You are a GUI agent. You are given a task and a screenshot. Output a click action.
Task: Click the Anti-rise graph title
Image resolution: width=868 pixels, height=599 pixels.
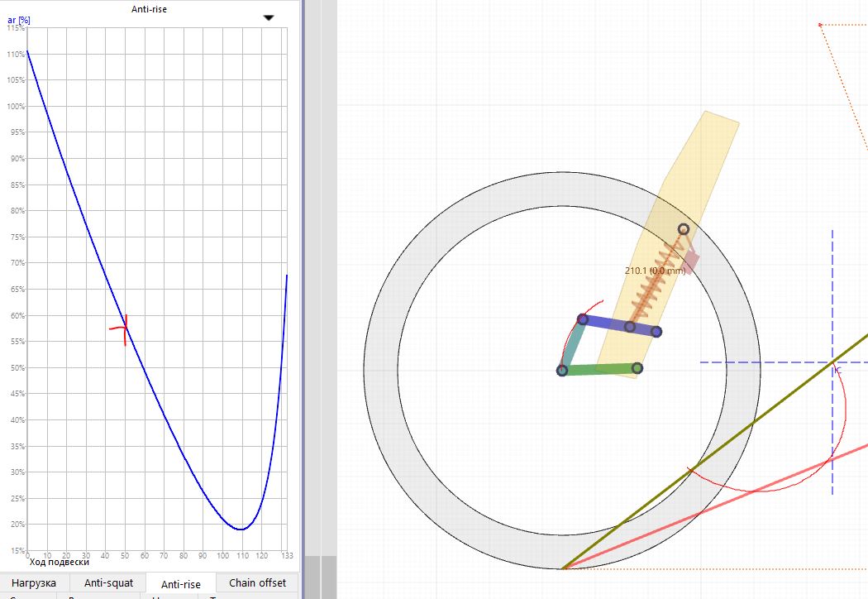pyautogui.click(x=151, y=8)
